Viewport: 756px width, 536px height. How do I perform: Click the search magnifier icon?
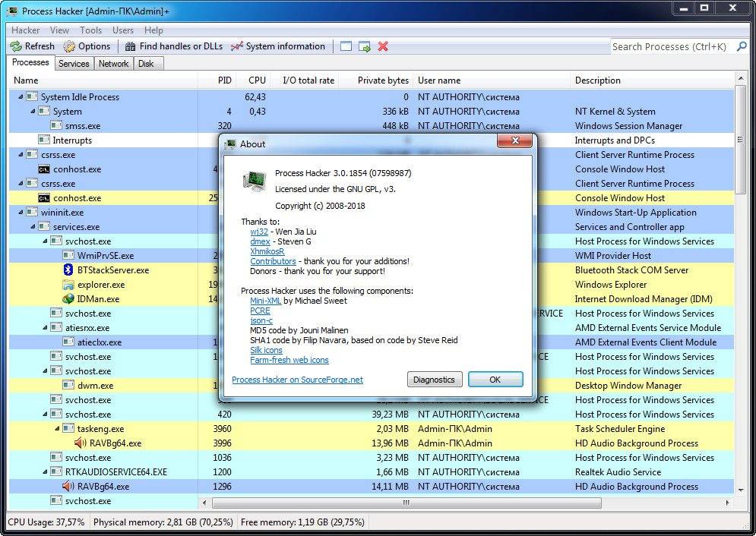pyautogui.click(x=742, y=47)
